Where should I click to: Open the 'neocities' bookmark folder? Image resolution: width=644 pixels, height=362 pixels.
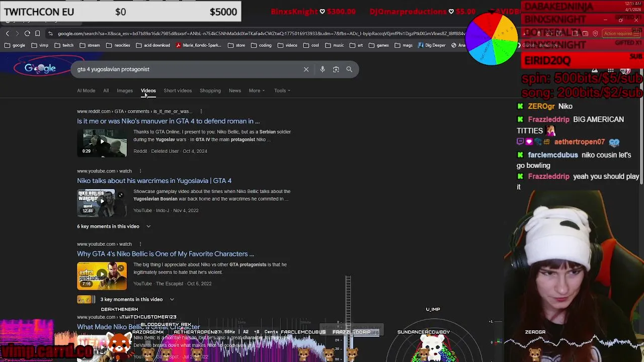point(118,45)
